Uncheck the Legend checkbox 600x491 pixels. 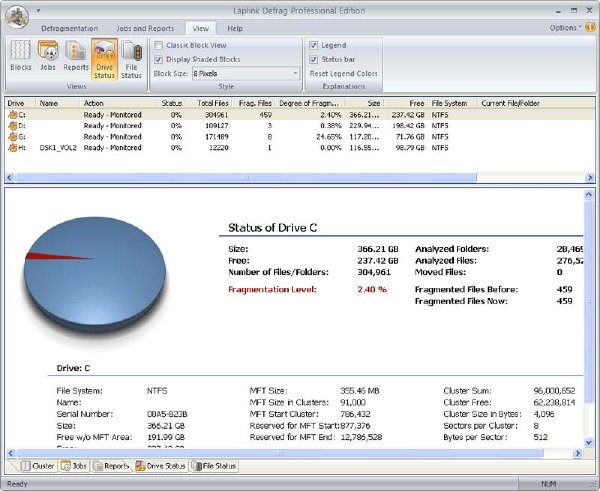coord(313,46)
